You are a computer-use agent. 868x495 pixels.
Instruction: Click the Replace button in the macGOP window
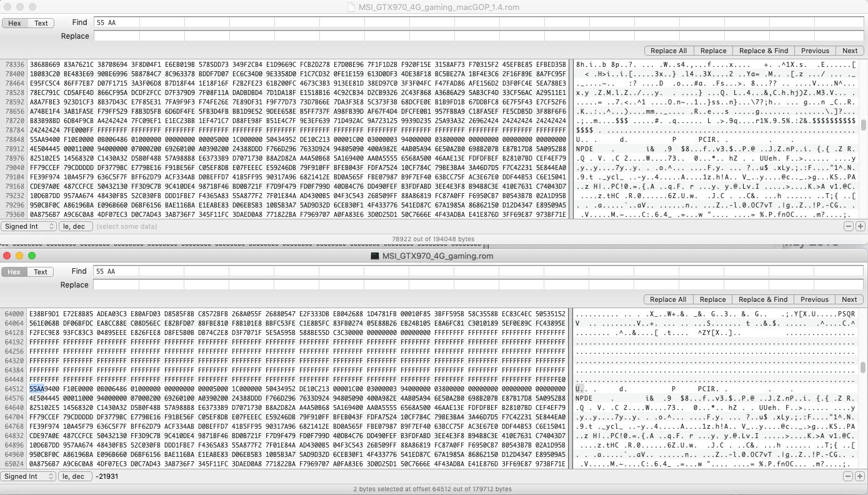713,51
